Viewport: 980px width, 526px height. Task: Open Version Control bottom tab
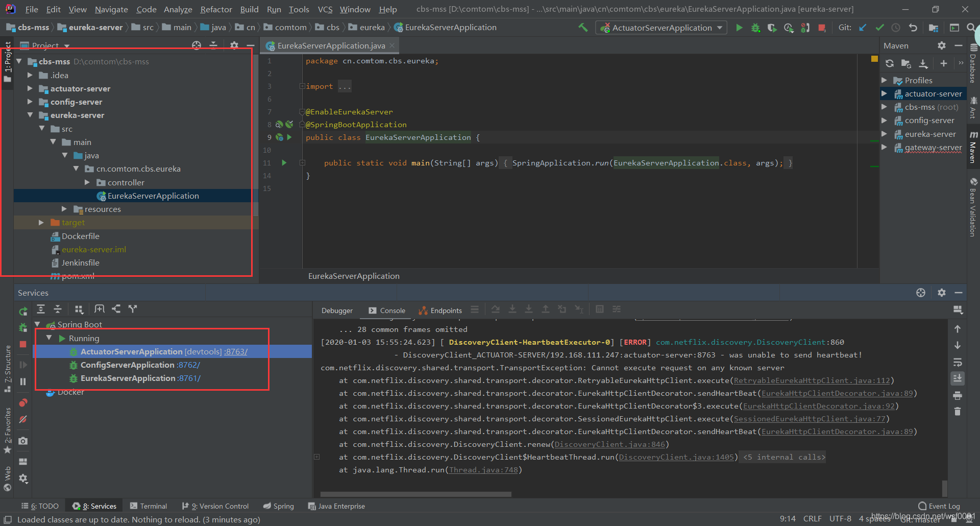tap(215, 506)
